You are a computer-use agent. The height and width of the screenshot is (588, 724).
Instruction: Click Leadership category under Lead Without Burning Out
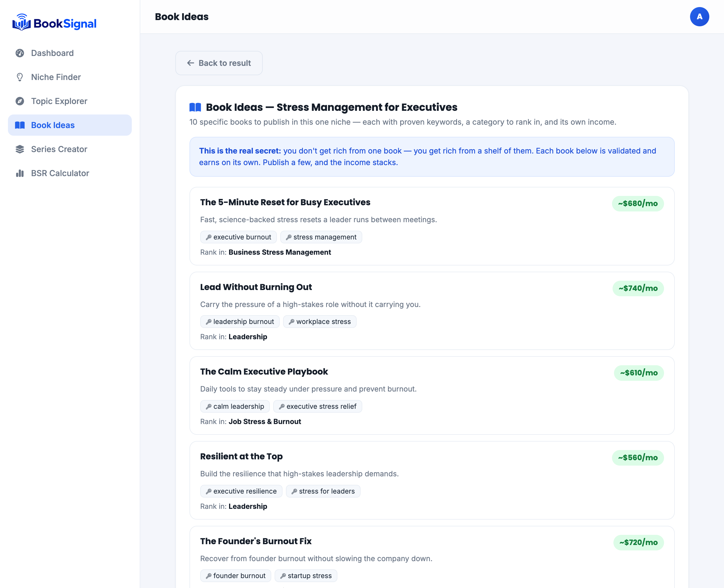tap(248, 337)
